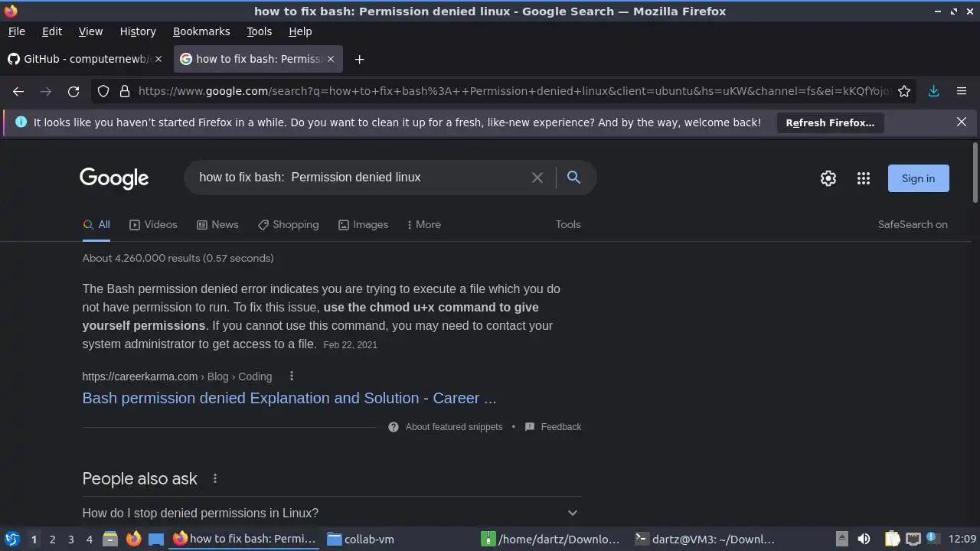Viewport: 980px width, 551px height.
Task: Open a new tab with plus button
Action: pyautogui.click(x=359, y=59)
